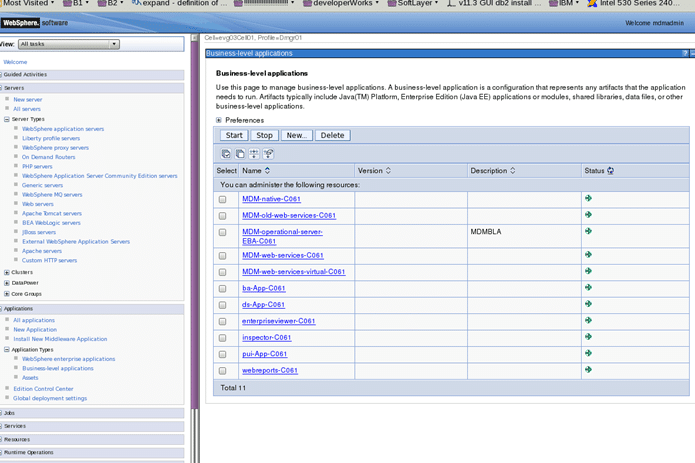This screenshot has height=463, width=695.
Task: Sort by Version column arrows
Action: click(388, 171)
